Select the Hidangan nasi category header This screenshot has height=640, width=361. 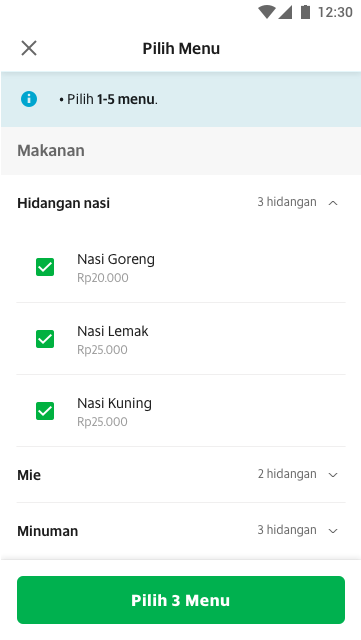[181, 203]
